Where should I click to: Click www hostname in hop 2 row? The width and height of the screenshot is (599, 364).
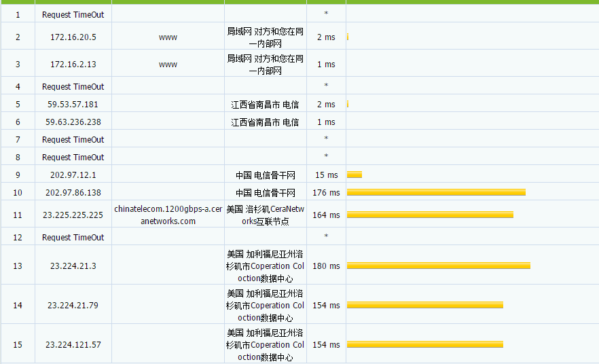tap(168, 37)
